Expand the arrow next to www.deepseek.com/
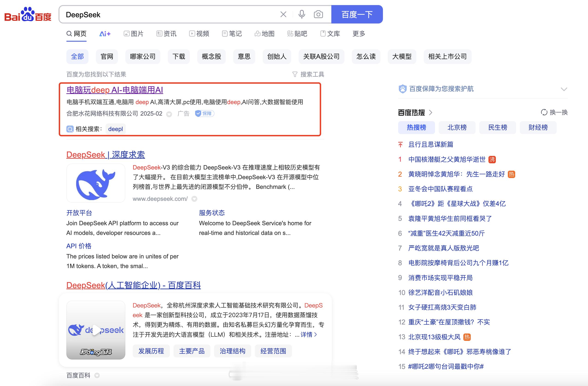 [194, 199]
